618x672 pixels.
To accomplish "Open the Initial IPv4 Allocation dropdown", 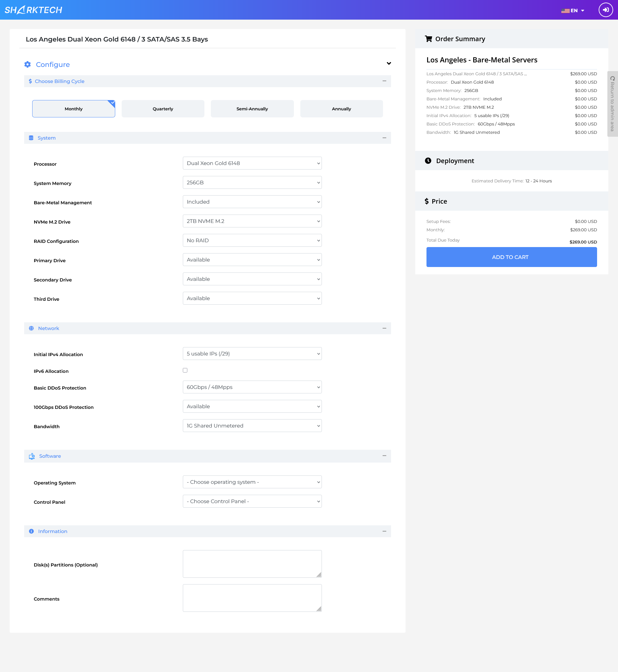I will click(252, 354).
